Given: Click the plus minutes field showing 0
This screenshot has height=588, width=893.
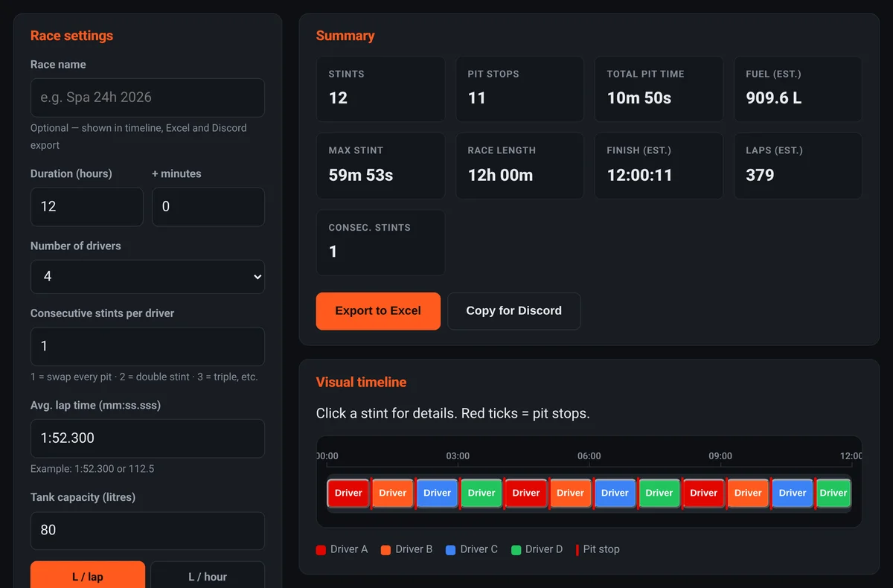Looking at the screenshot, I should 208,207.
